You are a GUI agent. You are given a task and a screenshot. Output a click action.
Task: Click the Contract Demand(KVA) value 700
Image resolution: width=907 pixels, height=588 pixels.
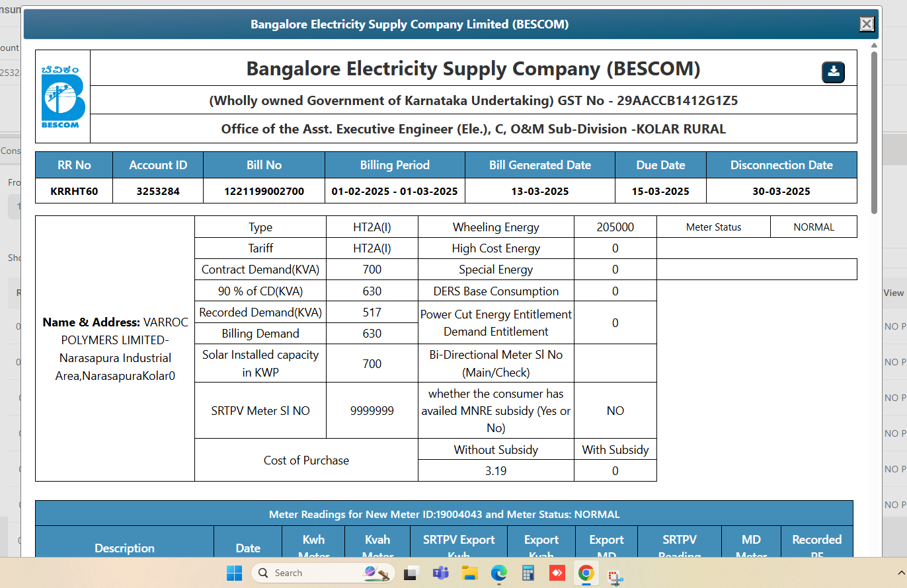[x=372, y=270]
